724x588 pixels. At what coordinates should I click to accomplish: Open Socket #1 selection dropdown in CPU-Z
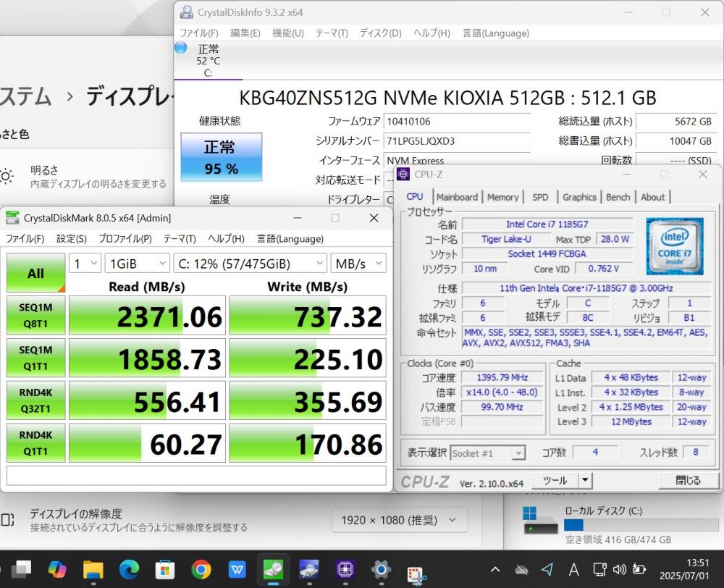click(487, 453)
